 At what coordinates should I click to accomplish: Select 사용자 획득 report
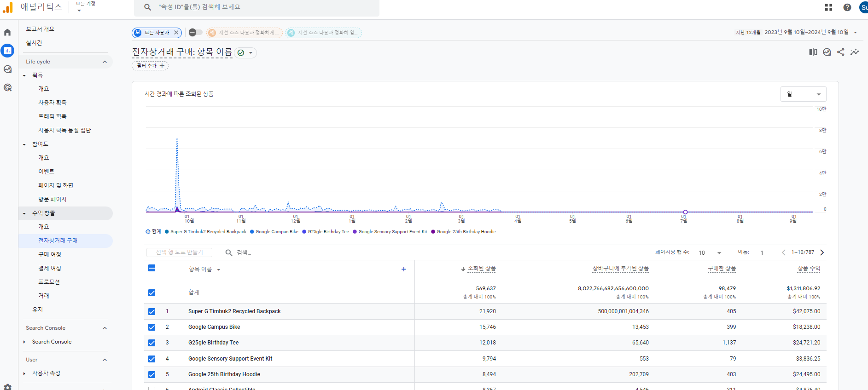point(52,103)
